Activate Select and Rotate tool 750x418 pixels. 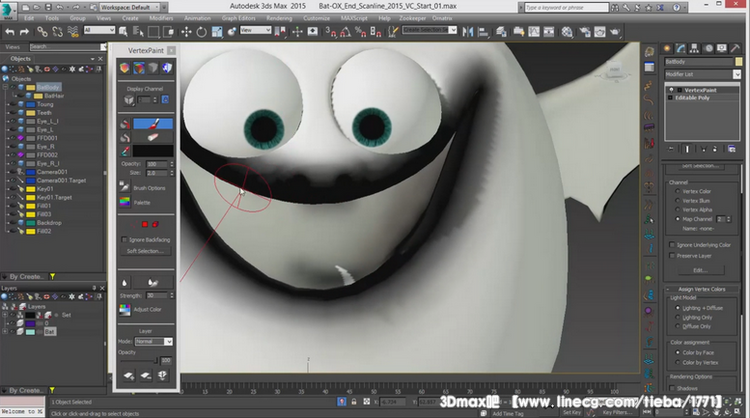tap(201, 32)
